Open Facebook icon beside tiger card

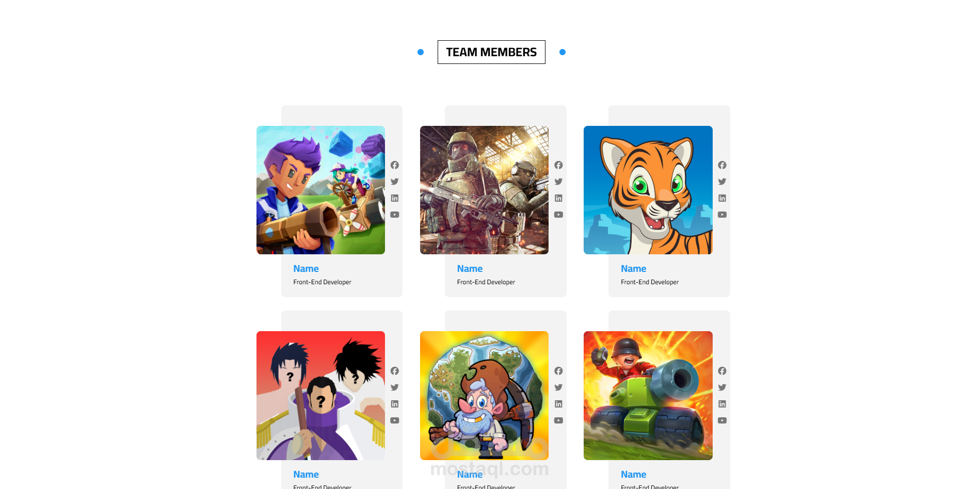pyautogui.click(x=722, y=165)
